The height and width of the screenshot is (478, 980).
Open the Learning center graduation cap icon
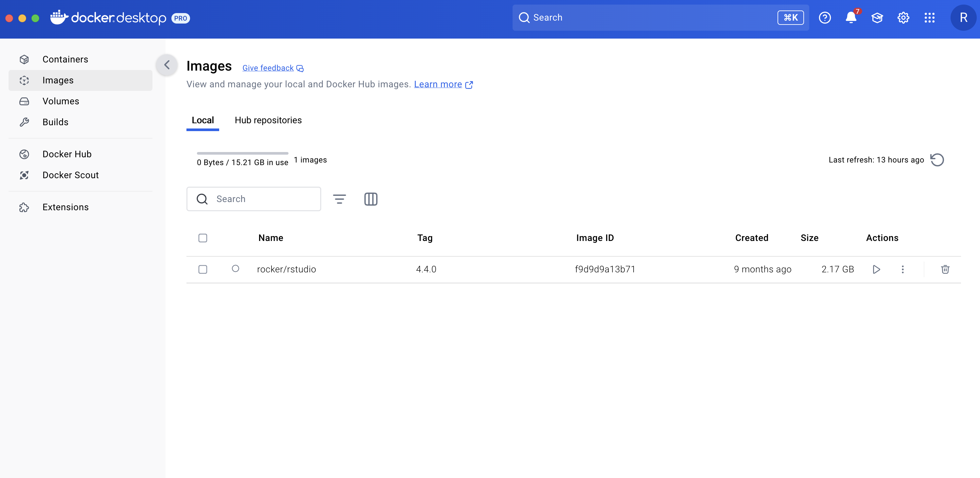(x=877, y=18)
